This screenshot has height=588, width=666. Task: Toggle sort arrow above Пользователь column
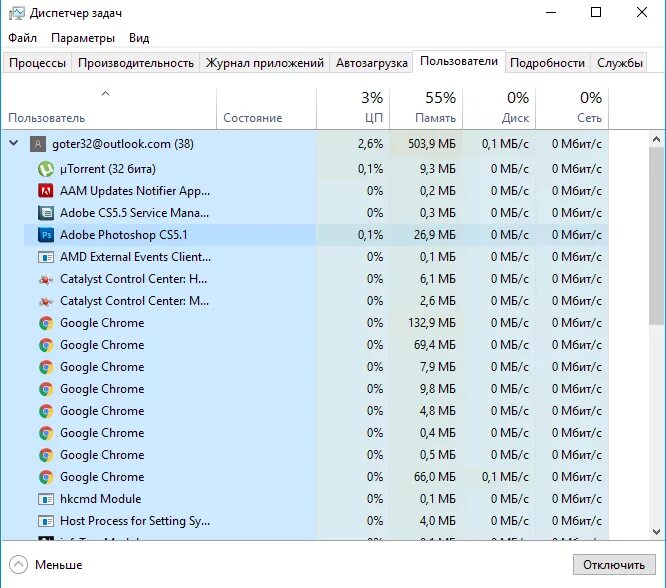click(x=106, y=93)
